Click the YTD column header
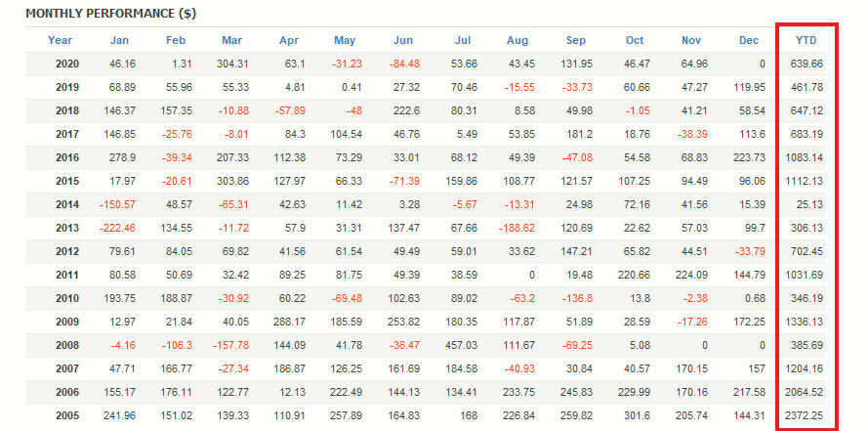 (x=807, y=40)
